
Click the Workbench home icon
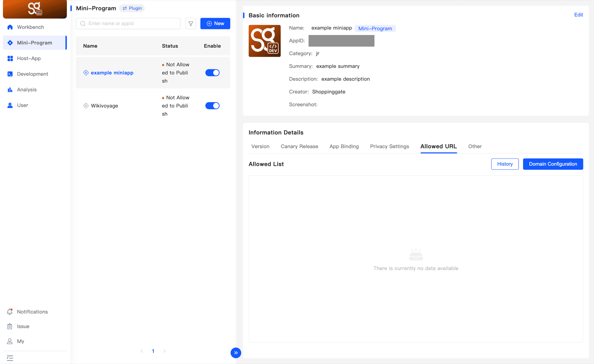(x=10, y=27)
